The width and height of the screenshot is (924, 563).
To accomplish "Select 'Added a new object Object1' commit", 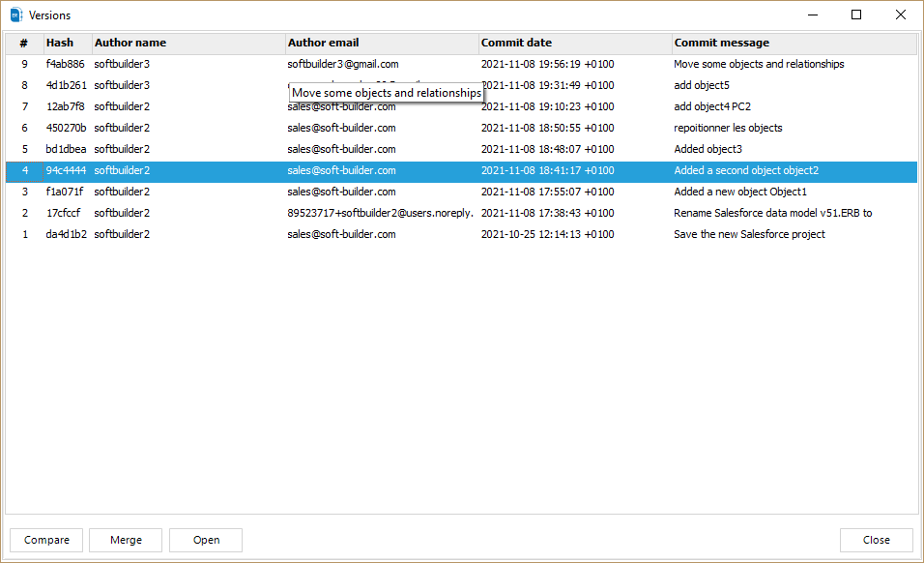I will (739, 192).
